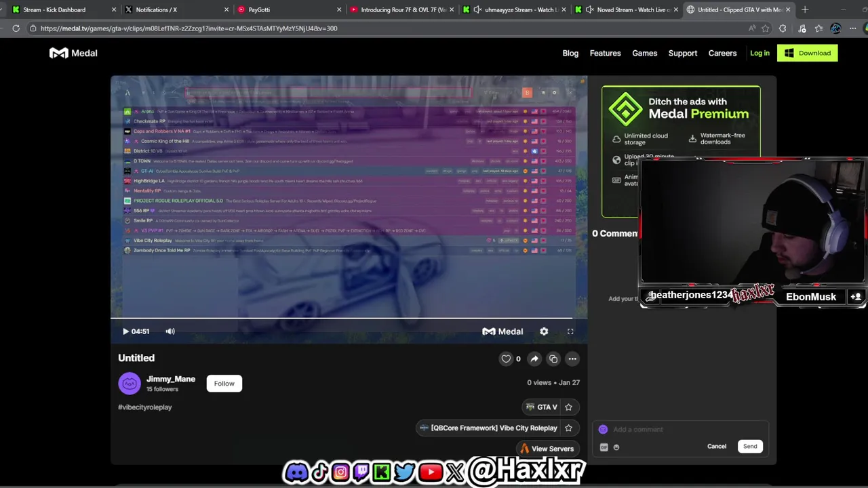Click View Servers button
Image resolution: width=868 pixels, height=488 pixels.
[x=547, y=449]
